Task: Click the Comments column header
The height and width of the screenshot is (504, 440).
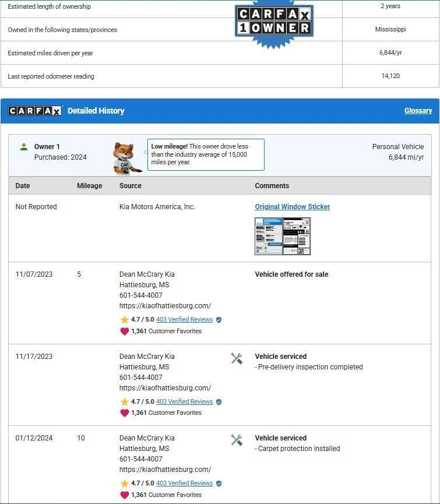Action: click(272, 186)
